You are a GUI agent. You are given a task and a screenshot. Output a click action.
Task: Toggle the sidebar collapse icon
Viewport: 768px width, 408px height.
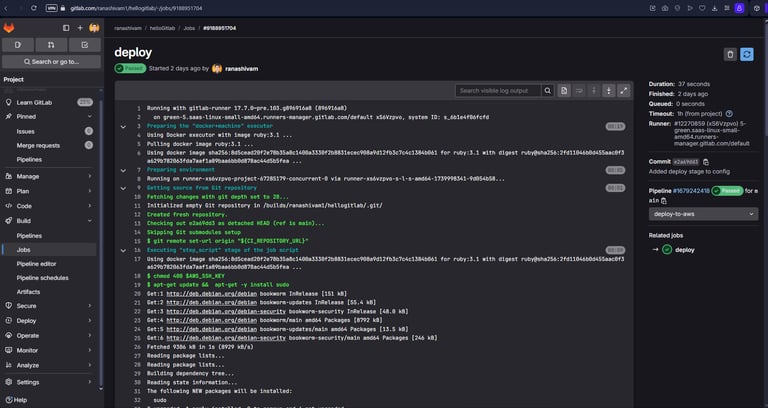tap(66, 28)
